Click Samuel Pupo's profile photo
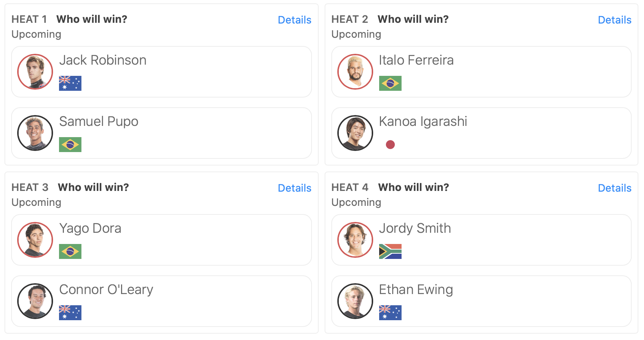Viewport: 644px width, 340px height. point(35,133)
